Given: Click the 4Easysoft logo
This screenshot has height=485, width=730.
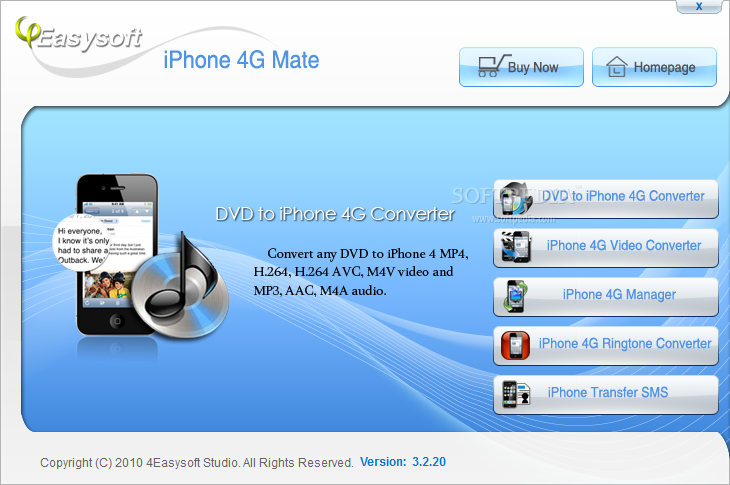Looking at the screenshot, I should [x=78, y=35].
